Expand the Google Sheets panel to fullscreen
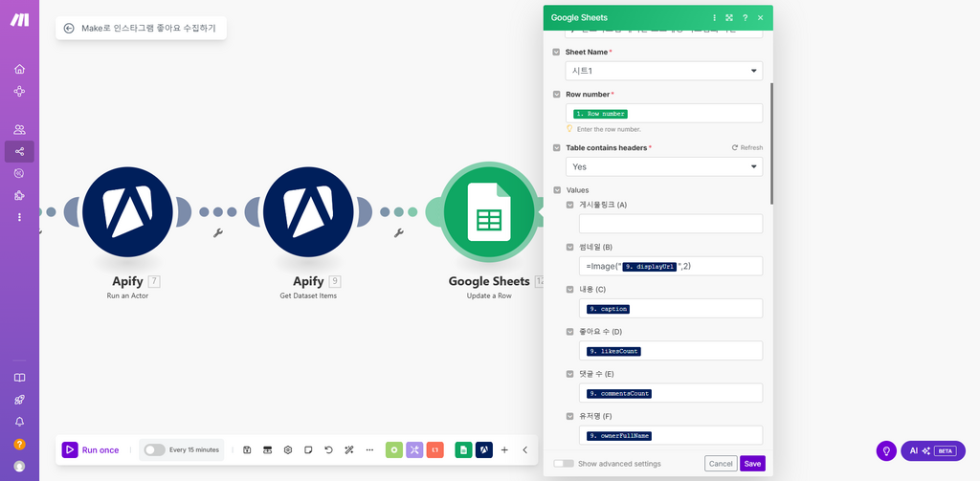Screen dimensions: 980x481 click(x=728, y=17)
